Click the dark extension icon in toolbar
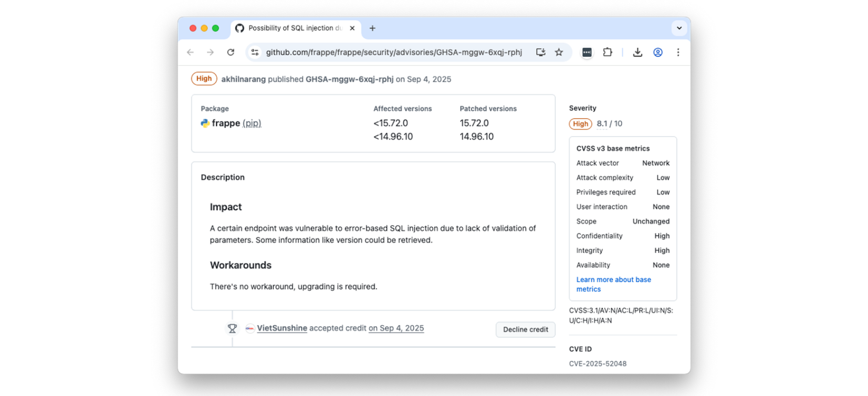This screenshot has height=396, width=868. [587, 52]
